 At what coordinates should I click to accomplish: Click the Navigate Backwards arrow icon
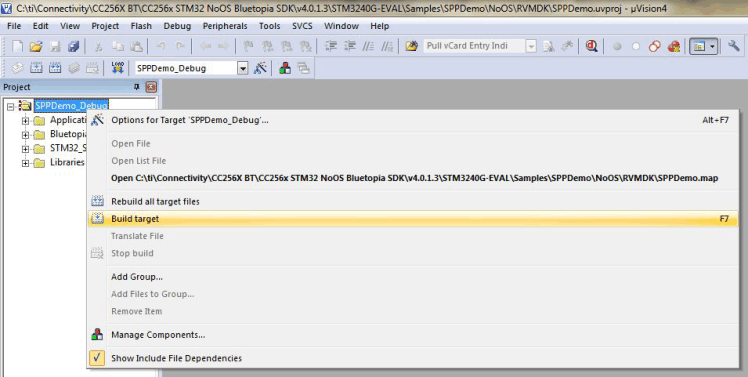(x=205, y=46)
